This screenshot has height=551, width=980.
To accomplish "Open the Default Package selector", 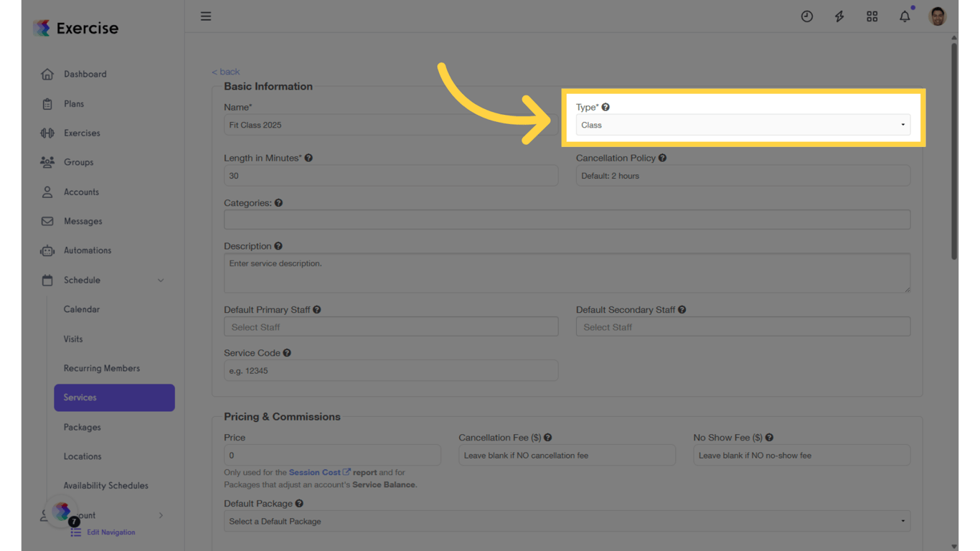I will point(567,521).
